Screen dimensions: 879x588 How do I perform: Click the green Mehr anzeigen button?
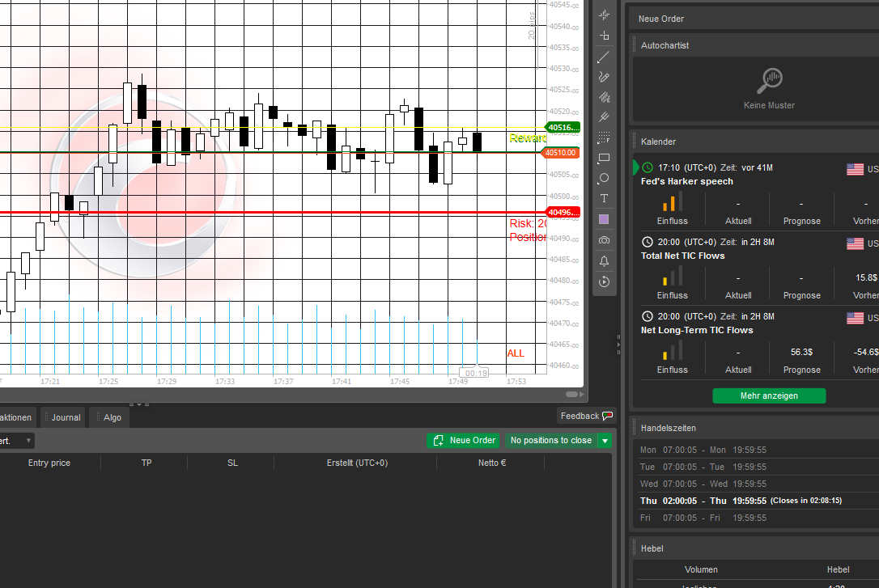coord(769,396)
